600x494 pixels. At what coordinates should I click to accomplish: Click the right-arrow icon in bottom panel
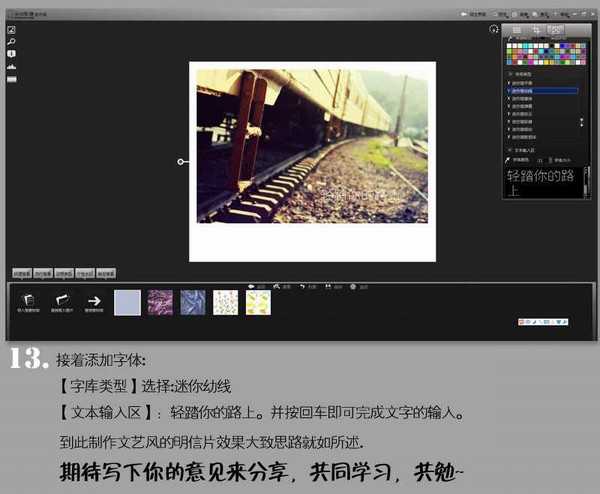point(94,299)
